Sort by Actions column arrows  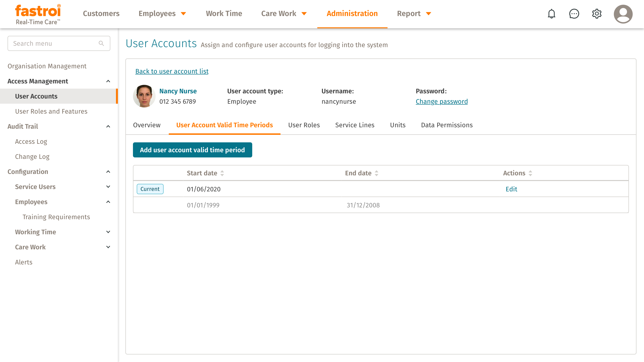(530, 173)
